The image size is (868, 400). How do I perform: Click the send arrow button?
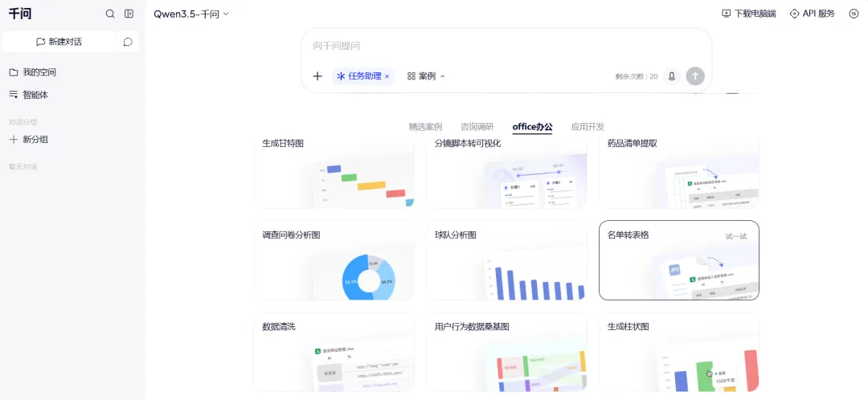click(x=695, y=76)
